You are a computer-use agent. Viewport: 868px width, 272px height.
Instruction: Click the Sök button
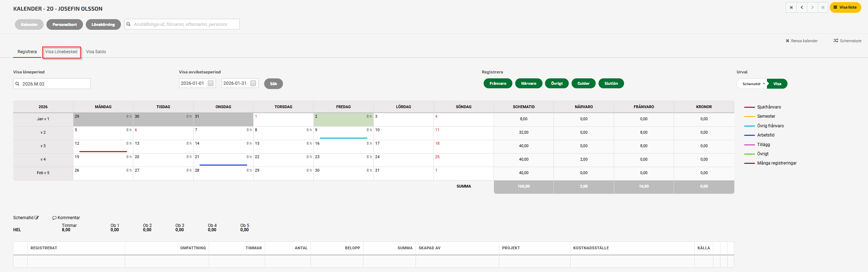click(x=273, y=84)
